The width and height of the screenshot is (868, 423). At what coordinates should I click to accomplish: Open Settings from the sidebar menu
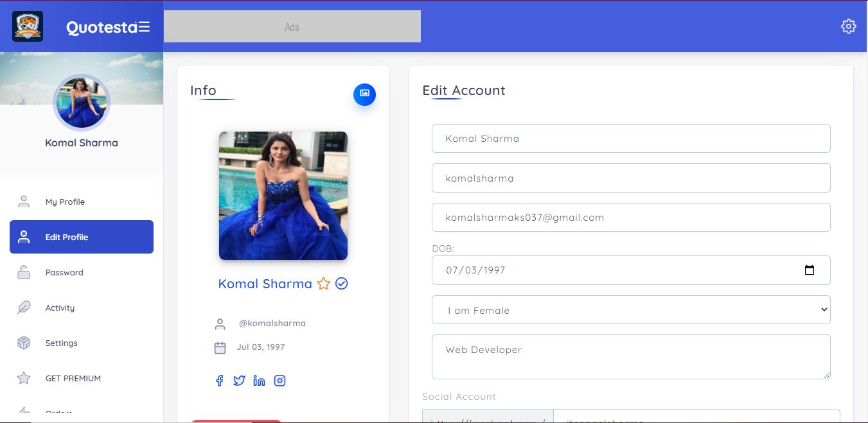click(61, 343)
